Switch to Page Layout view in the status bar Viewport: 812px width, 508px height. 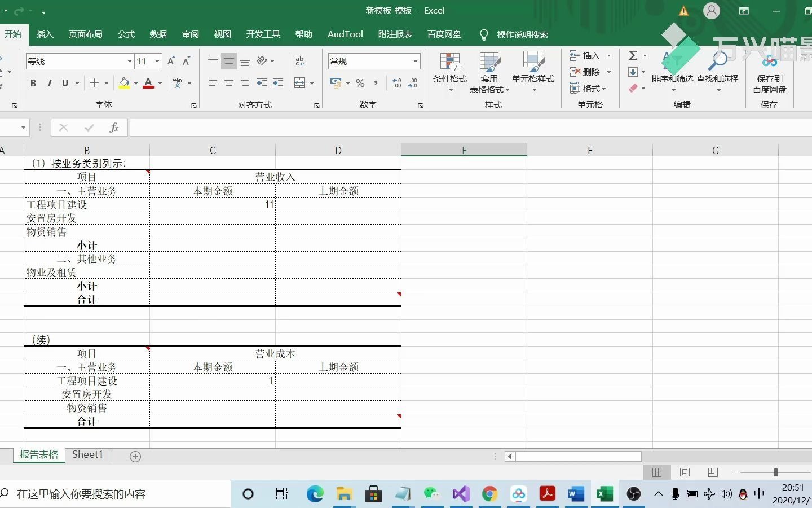685,472
